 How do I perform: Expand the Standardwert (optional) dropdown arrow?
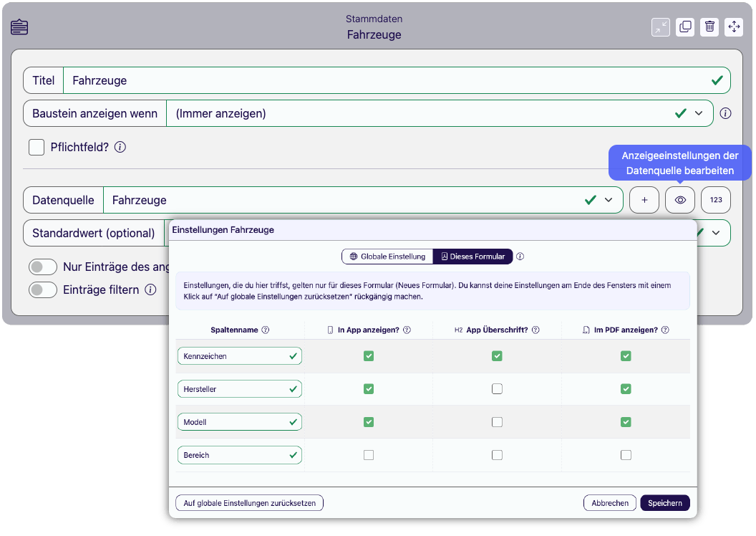[x=716, y=233]
